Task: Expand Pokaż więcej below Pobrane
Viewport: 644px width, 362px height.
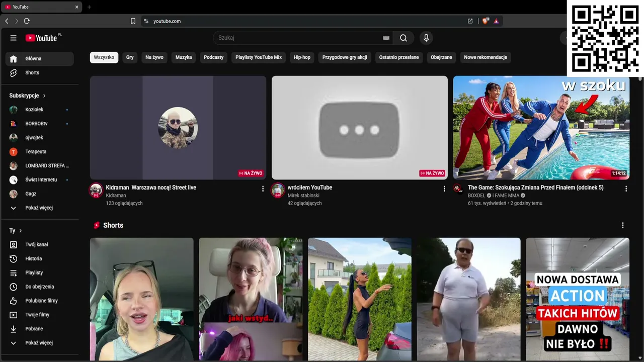Action: point(40,343)
